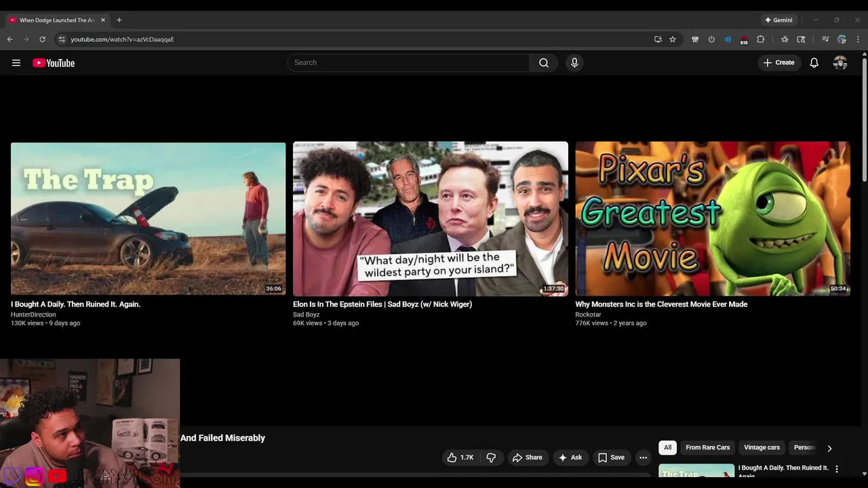The image size is (868, 488).
Task: Open three-dot menu for sidebar video
Action: click(x=837, y=469)
